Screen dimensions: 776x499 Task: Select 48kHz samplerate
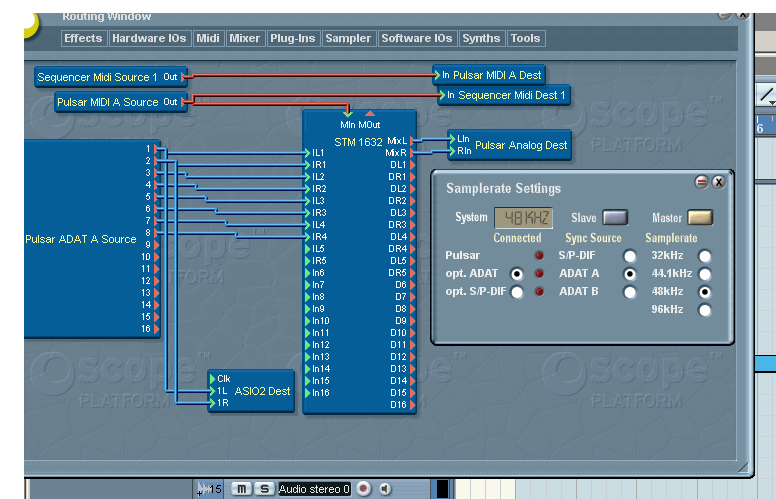(705, 292)
